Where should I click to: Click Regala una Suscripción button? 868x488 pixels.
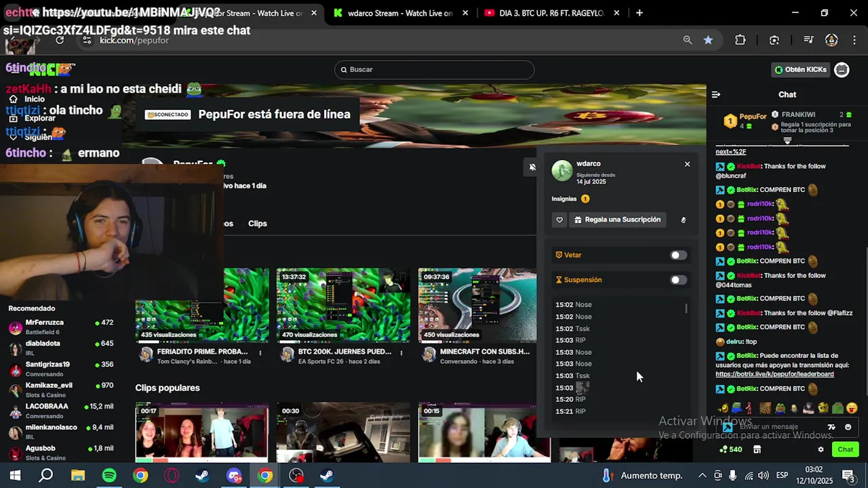(617, 220)
